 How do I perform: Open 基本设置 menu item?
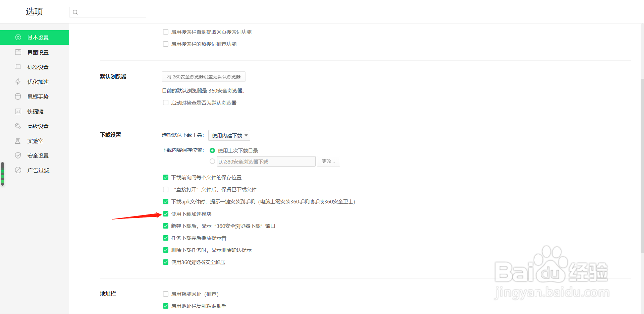[x=35, y=38]
